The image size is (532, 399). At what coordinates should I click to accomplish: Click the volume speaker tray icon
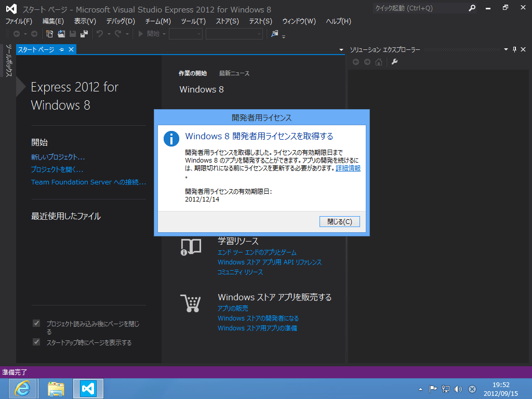(458, 389)
